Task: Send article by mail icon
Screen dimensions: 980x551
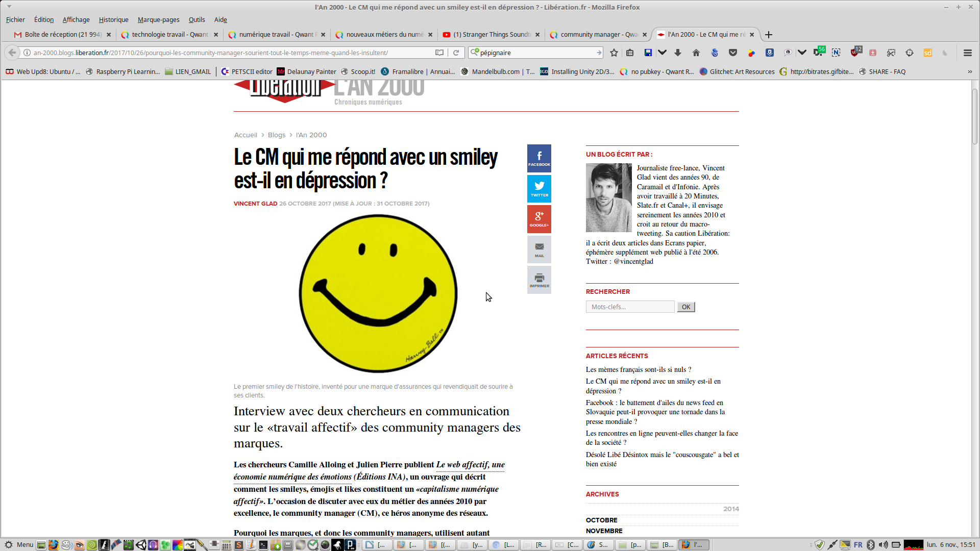Action: point(539,249)
